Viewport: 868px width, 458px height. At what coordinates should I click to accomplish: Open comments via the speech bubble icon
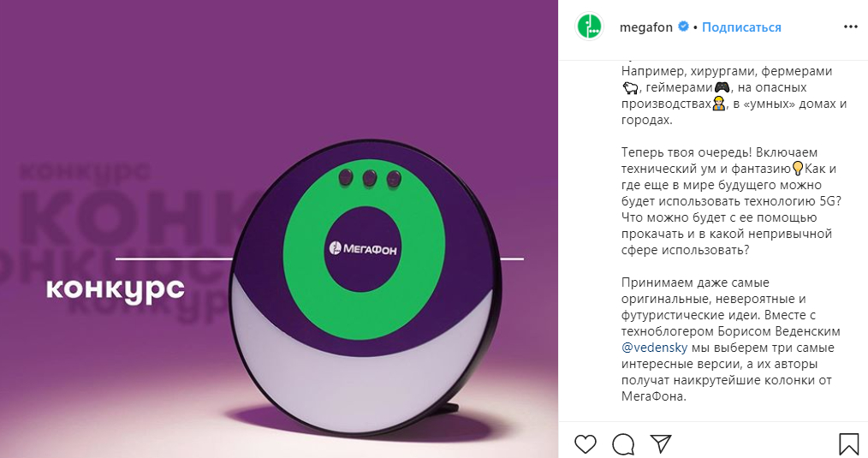click(623, 443)
